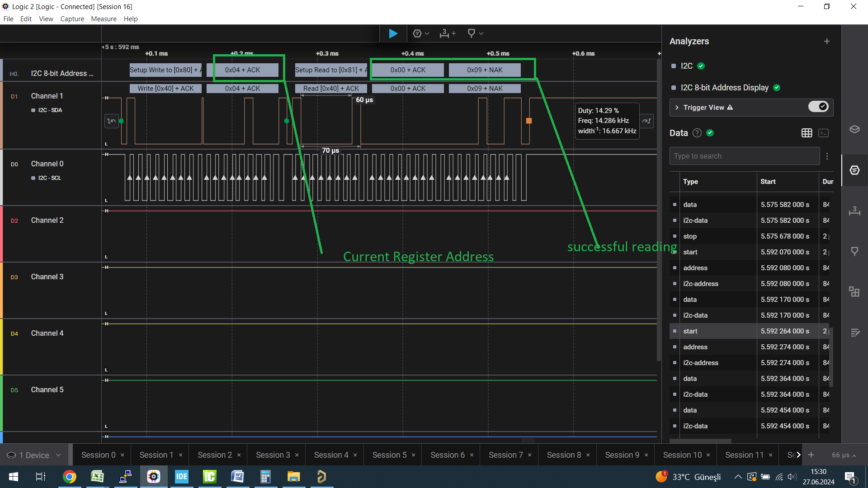
Task: Expand the Trigger View chevron
Action: point(677,108)
